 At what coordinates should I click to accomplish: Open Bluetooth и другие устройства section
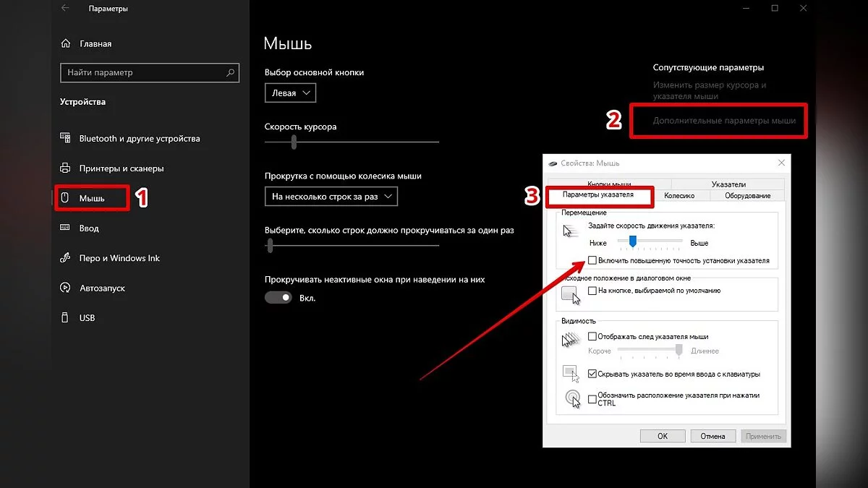tap(139, 139)
